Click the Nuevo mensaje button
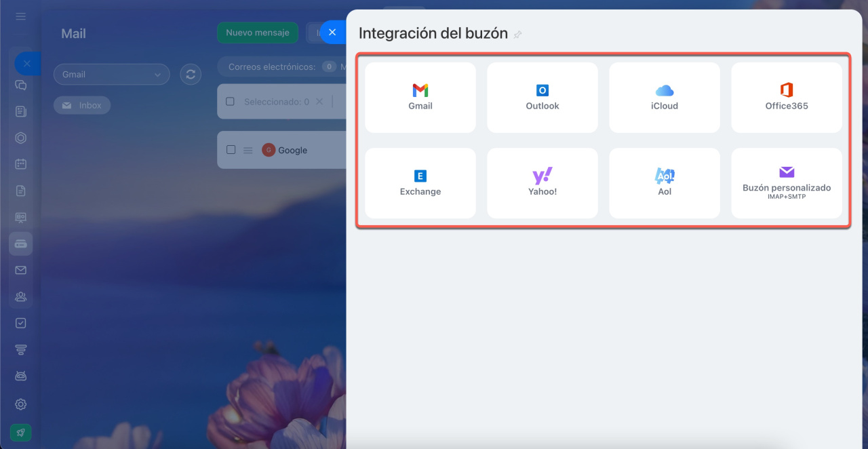This screenshot has height=449, width=868. click(258, 33)
